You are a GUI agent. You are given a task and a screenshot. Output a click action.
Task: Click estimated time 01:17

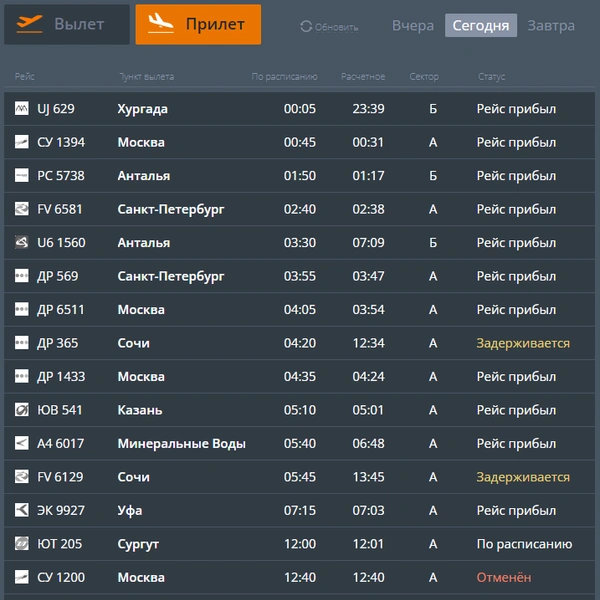pos(368,176)
